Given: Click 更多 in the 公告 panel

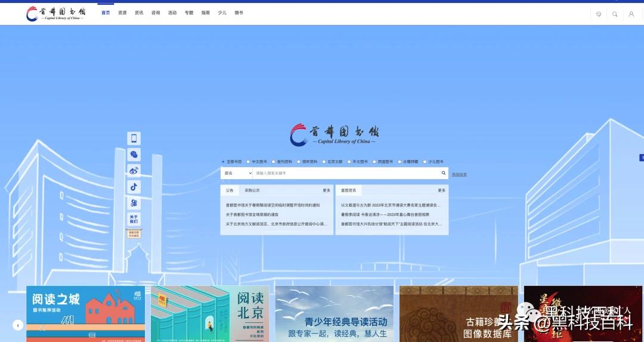Looking at the screenshot, I should [x=327, y=190].
